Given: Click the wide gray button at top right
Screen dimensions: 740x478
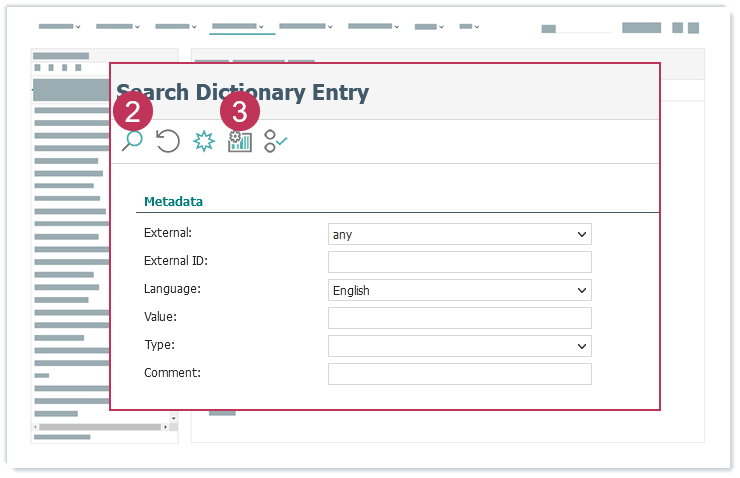Looking at the screenshot, I should pyautogui.click(x=641, y=28).
